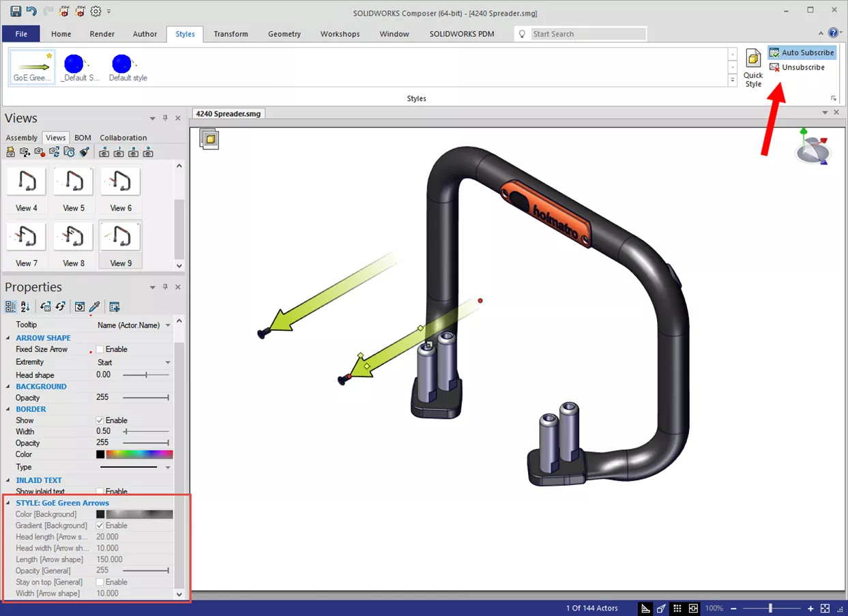Click the 4240 Spreader.smg document tab
Viewport: 848px width, 616px height.
(228, 114)
